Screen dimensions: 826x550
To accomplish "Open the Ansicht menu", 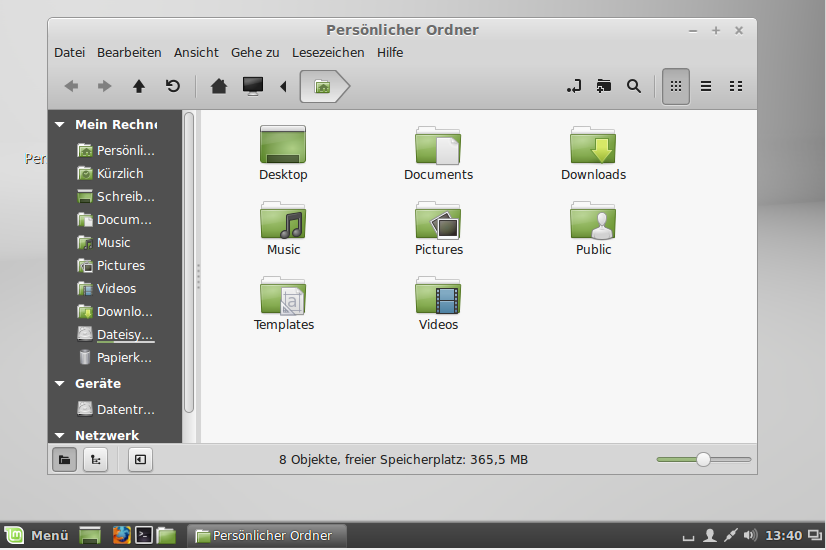I will coord(196,52).
